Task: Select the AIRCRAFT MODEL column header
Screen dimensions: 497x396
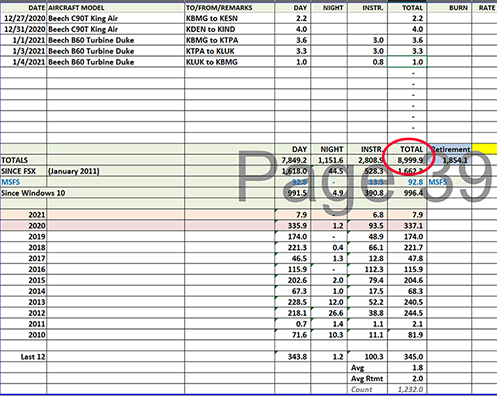Action: click(x=116, y=8)
